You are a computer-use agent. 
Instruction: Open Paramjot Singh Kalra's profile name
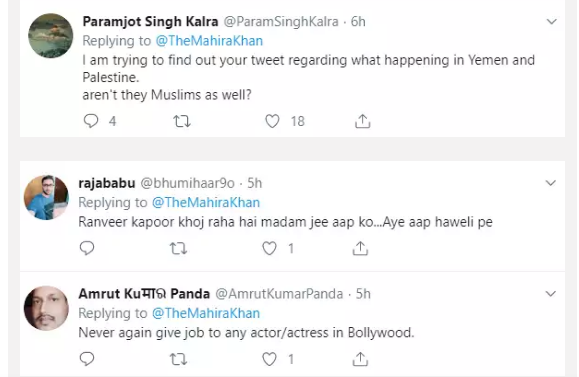pyautogui.click(x=150, y=21)
